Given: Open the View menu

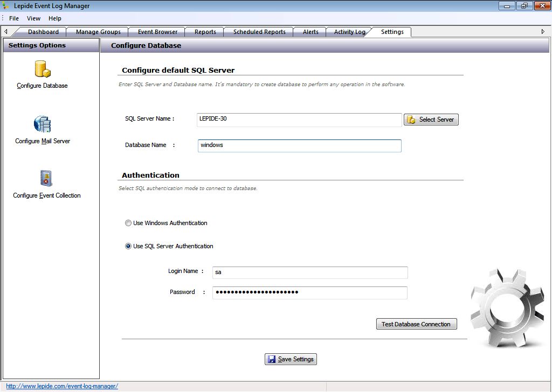Looking at the screenshot, I should pyautogui.click(x=34, y=18).
